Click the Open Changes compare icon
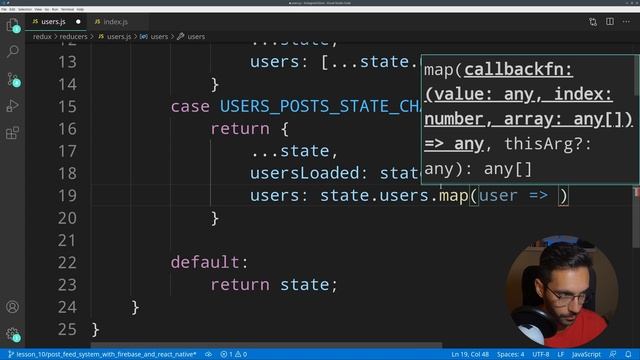 pyautogui.click(x=593, y=22)
